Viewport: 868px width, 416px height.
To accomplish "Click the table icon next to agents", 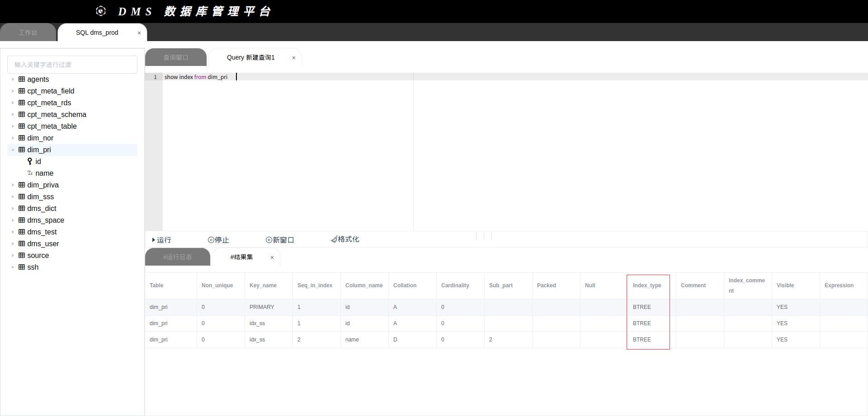I will point(22,79).
